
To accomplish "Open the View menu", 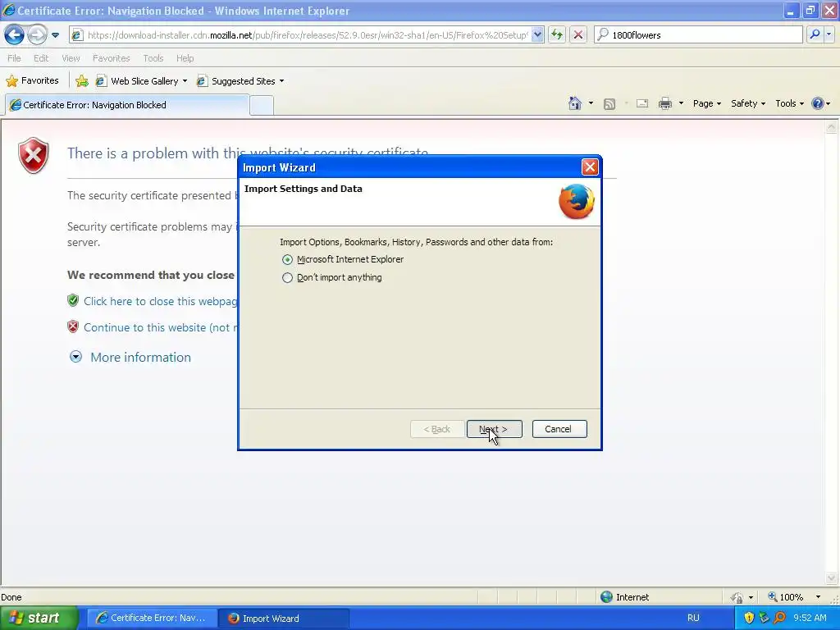I will (x=71, y=58).
